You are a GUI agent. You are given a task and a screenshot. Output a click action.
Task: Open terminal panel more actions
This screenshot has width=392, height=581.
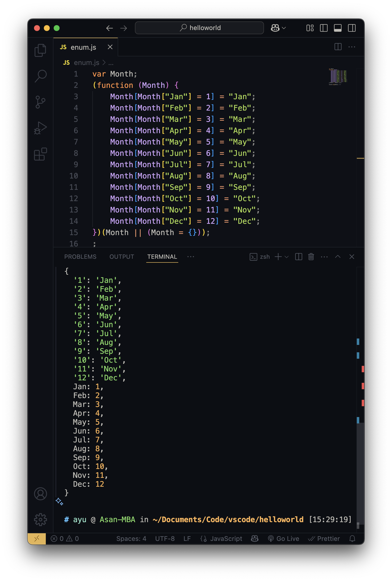click(x=324, y=257)
